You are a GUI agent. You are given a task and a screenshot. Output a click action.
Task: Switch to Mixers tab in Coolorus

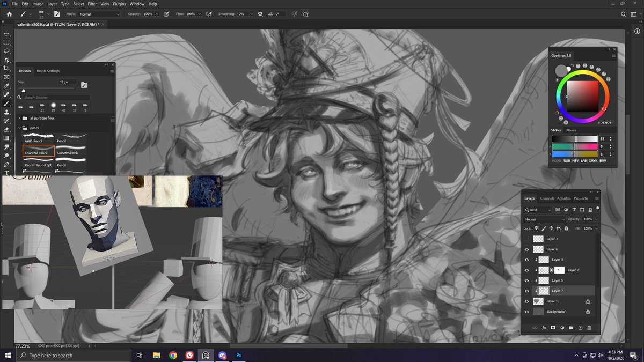(x=571, y=130)
